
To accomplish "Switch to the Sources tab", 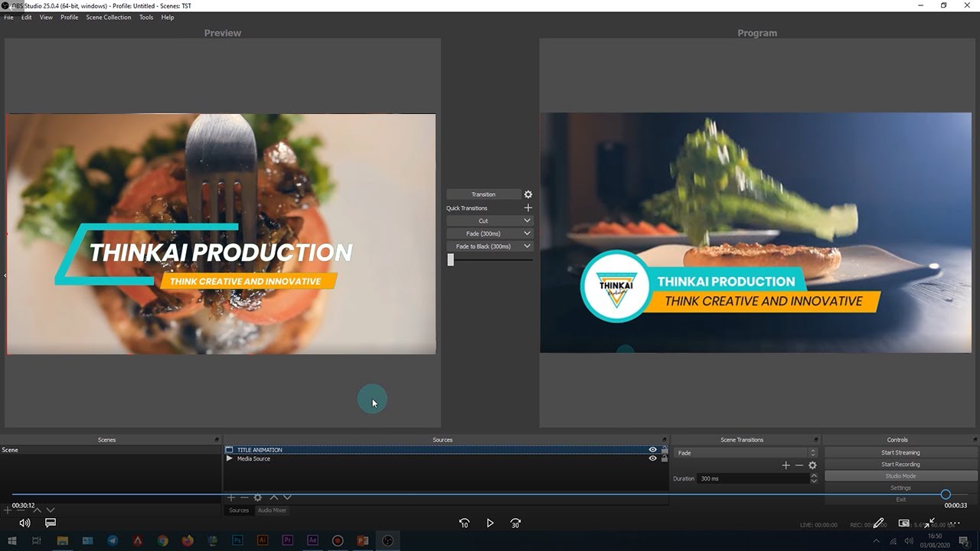I will pos(239,510).
